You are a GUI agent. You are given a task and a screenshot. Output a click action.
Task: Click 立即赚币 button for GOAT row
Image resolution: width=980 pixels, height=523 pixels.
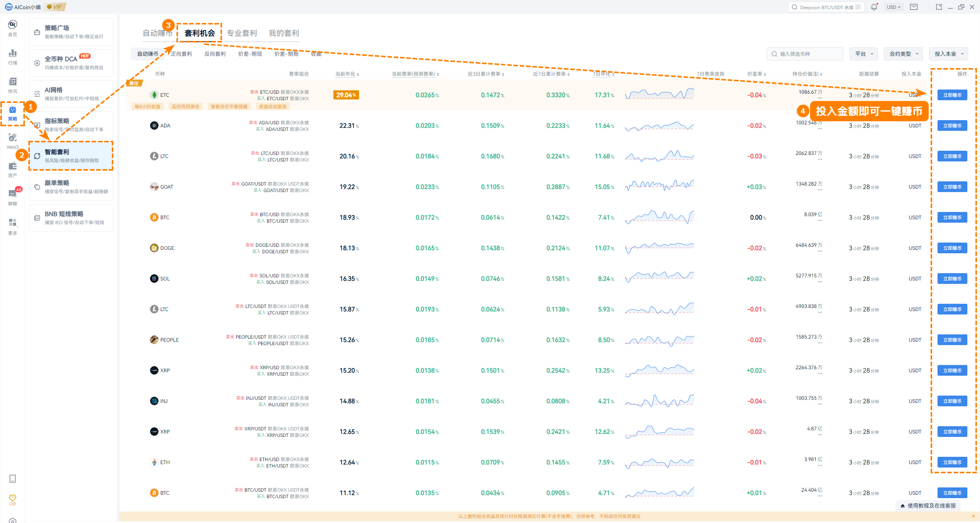point(952,187)
